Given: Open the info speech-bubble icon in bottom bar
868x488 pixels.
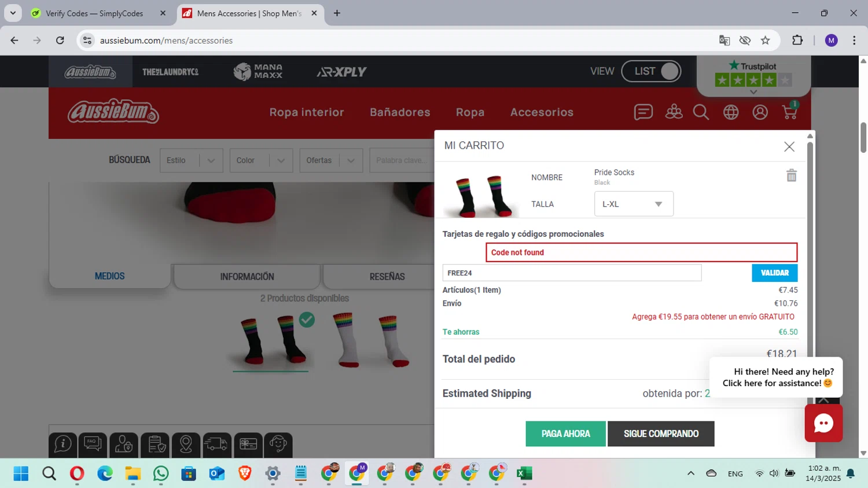Looking at the screenshot, I should pos(63,445).
